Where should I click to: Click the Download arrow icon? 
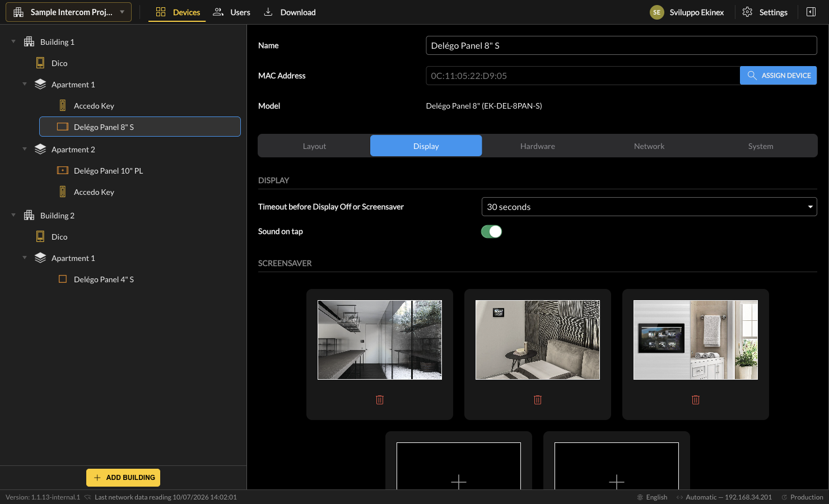click(268, 12)
